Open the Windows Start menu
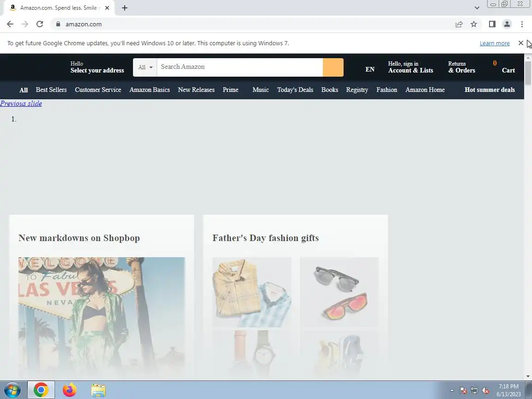Viewport: 532px width, 399px height. (x=12, y=390)
